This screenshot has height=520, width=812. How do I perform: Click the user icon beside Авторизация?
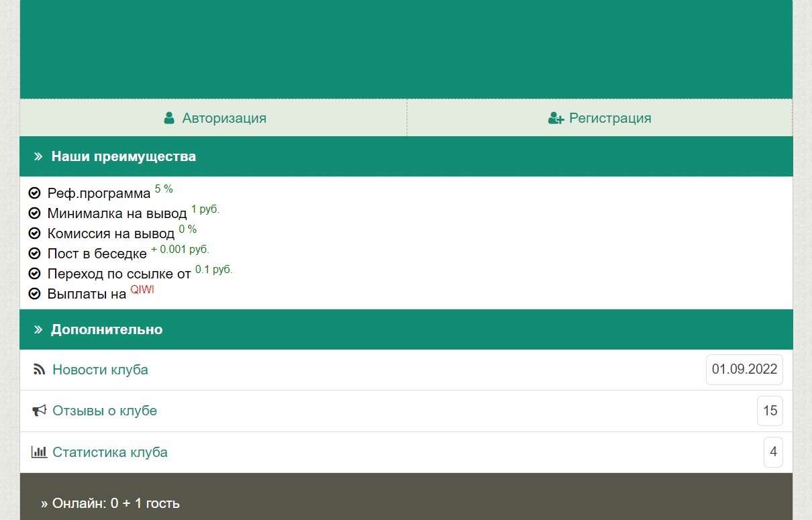click(169, 118)
